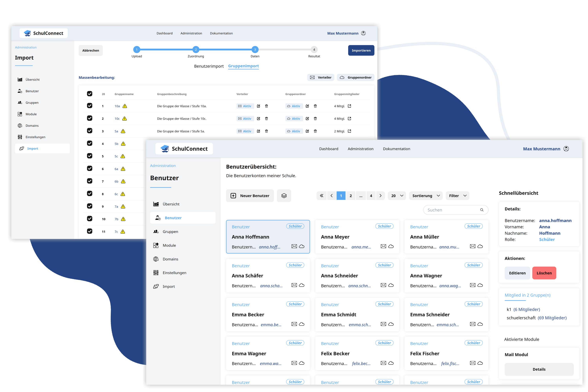Click the SchulConnect logo in the Import window
Image resolution: width=588 pixels, height=392 pixels.
coord(44,33)
